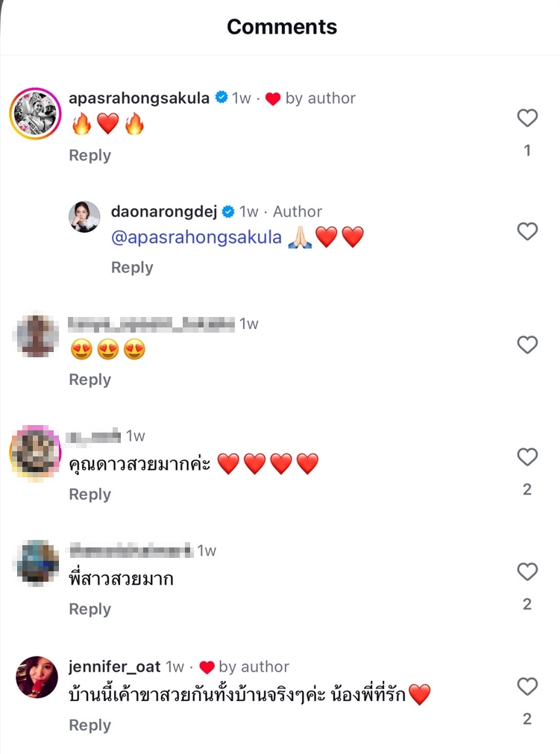Open the apasrahongsakula username
Viewport: 560px width, 754px height.
[139, 98]
